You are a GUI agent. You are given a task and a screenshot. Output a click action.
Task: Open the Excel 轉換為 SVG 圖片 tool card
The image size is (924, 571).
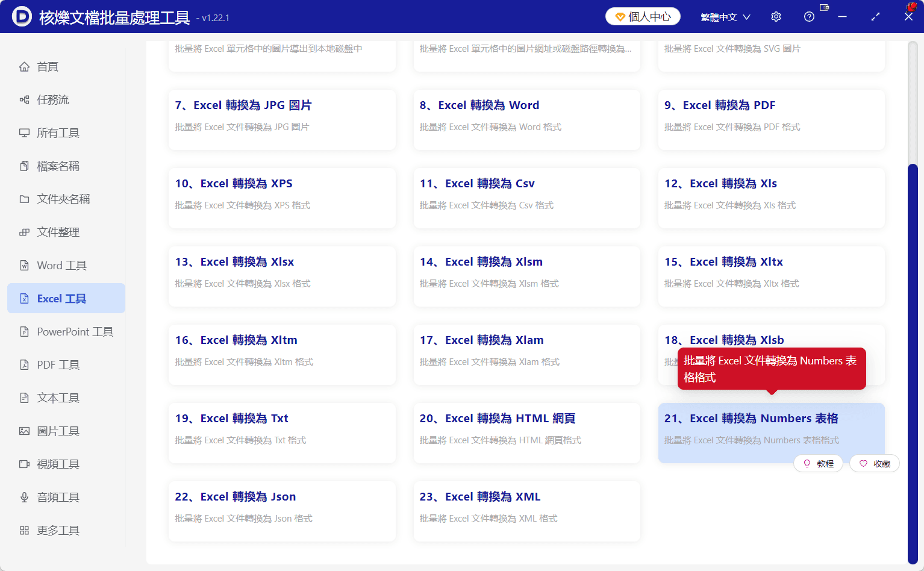tap(772, 56)
